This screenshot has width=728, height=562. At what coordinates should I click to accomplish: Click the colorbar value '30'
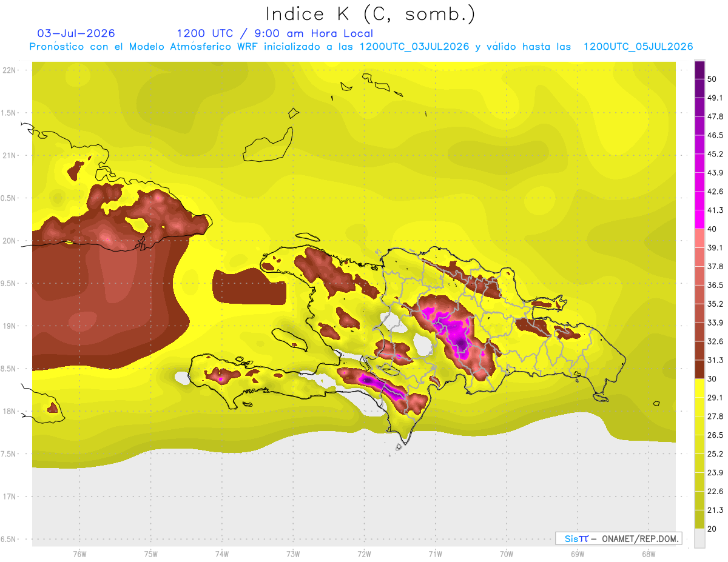pos(713,379)
